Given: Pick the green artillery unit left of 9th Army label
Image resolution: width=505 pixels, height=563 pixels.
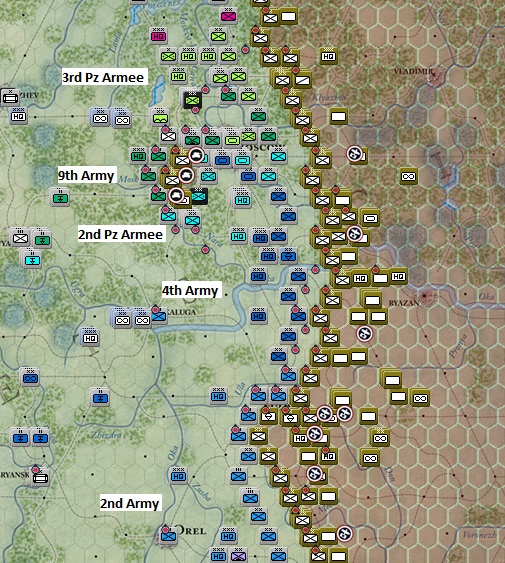Looking at the screenshot, I should tap(60, 197).
